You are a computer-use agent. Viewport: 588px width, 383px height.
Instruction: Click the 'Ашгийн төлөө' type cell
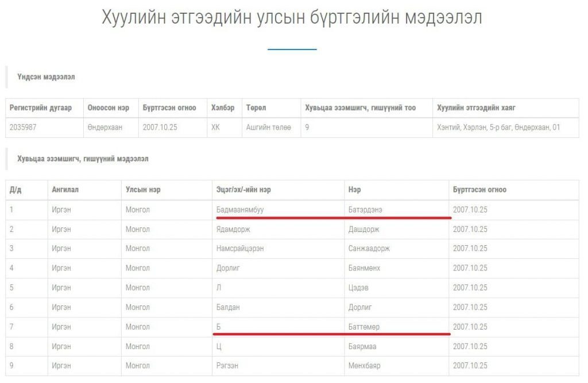click(x=269, y=127)
